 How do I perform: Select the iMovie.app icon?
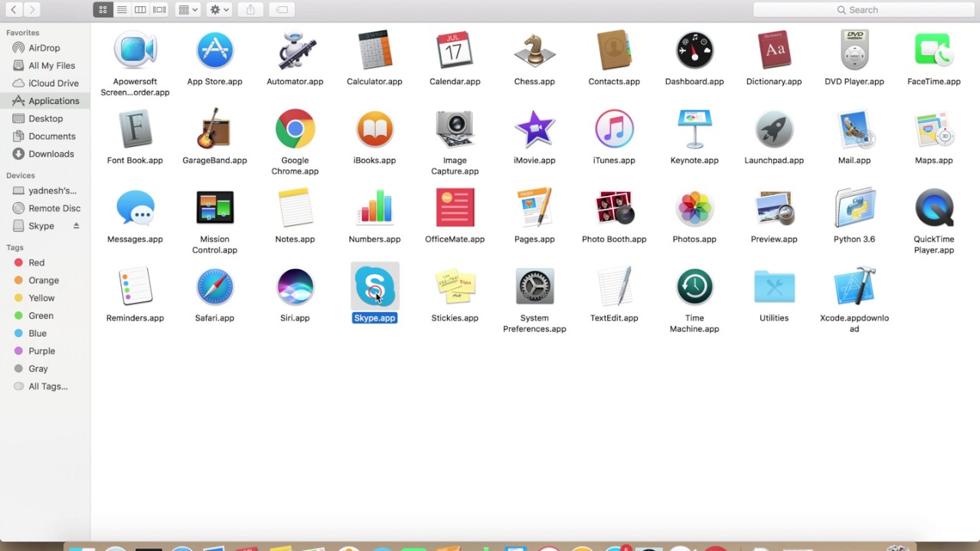pos(534,129)
